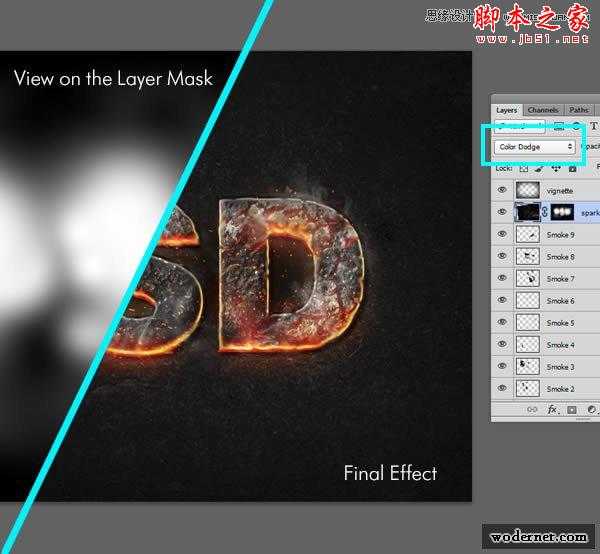Hide the Smoke 7 layer
The width and height of the screenshot is (600, 554).
[502, 278]
